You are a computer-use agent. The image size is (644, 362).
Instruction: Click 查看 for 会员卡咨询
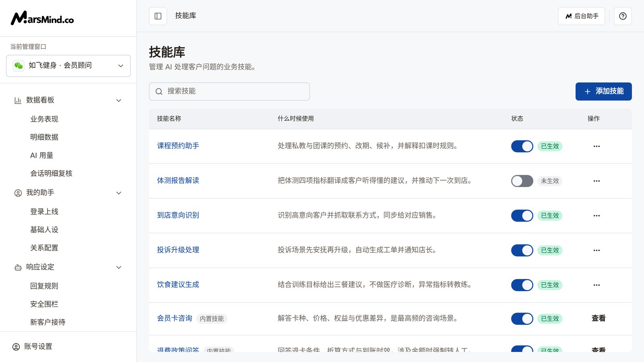(x=599, y=318)
